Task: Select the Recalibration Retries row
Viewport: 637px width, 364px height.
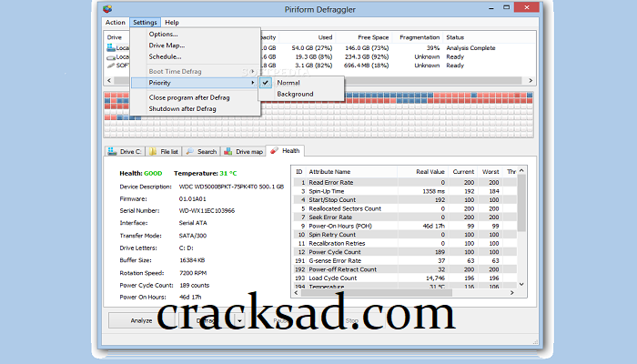Action: point(405,243)
